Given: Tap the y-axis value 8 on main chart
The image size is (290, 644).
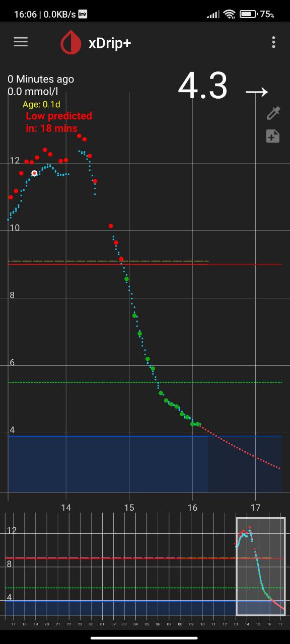Looking at the screenshot, I should pyautogui.click(x=12, y=295).
